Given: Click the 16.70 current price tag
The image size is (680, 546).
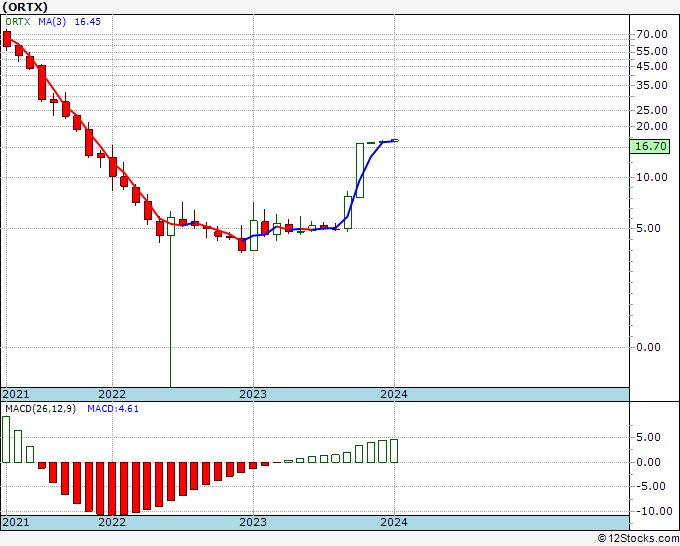Looking at the screenshot, I should coord(650,147).
